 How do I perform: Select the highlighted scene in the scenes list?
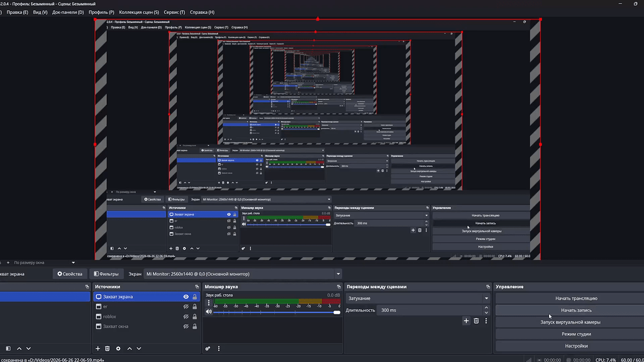pos(45,297)
